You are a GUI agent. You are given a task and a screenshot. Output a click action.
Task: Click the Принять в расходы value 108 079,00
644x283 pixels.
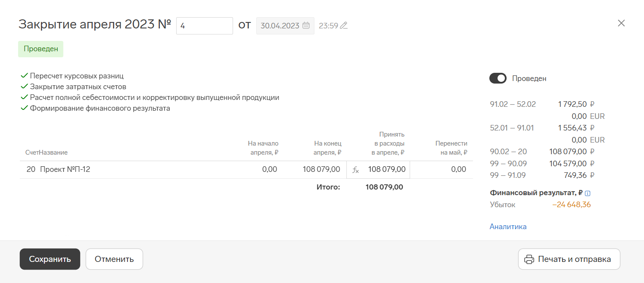[x=386, y=170]
